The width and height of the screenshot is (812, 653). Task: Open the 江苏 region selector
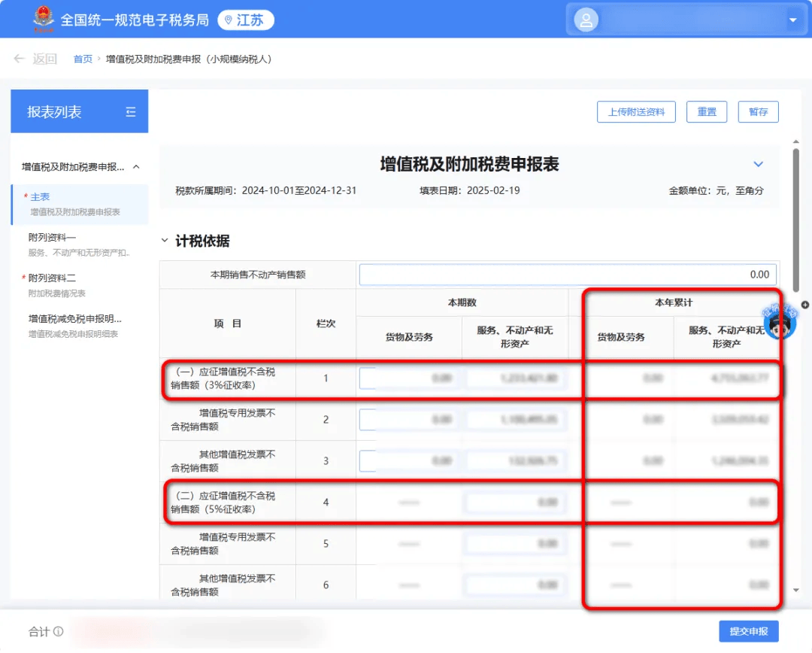pos(245,20)
